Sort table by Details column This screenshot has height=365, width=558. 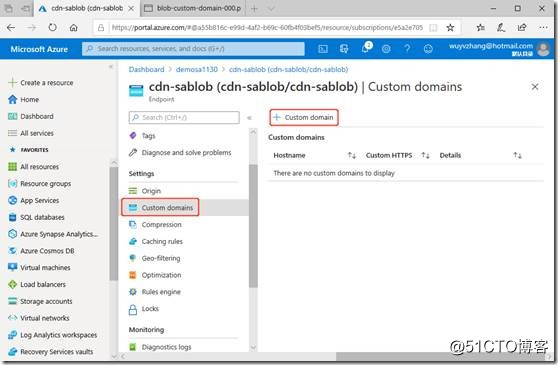[x=517, y=155]
